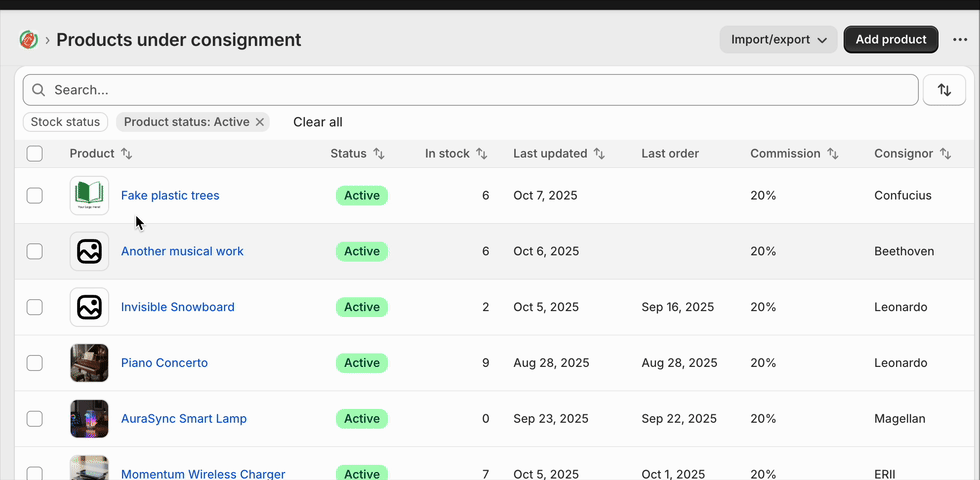Viewport: 980px width, 480px height.
Task: Check the Fake plastic trees row checkbox
Action: click(35, 196)
